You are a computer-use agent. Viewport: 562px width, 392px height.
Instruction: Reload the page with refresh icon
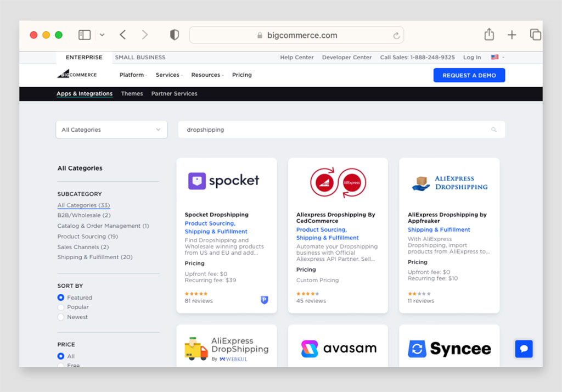pos(396,36)
